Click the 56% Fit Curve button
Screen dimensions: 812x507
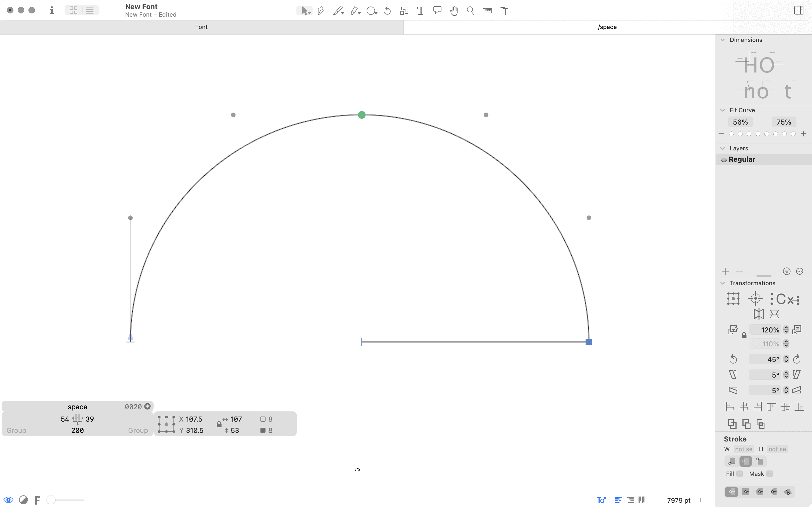740,122
